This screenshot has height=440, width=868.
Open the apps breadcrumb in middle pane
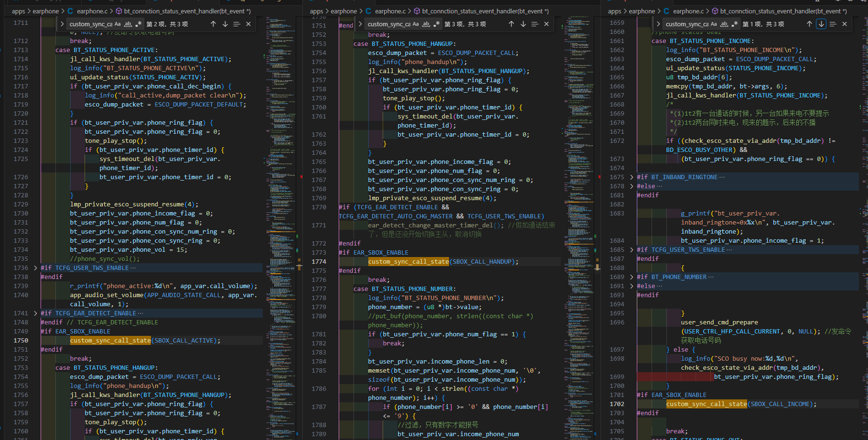pyautogui.click(x=316, y=11)
